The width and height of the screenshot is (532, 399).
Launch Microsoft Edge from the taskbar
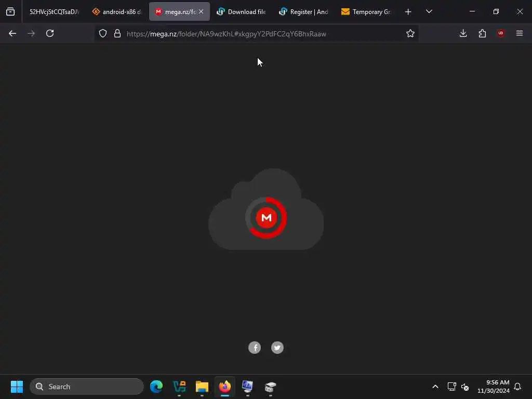(156, 387)
